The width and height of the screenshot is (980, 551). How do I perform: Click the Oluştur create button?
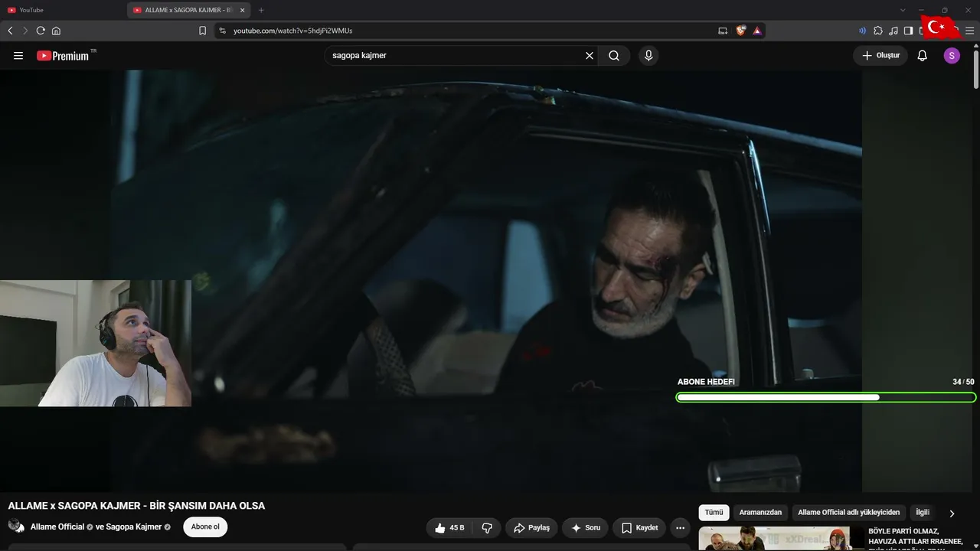point(880,56)
